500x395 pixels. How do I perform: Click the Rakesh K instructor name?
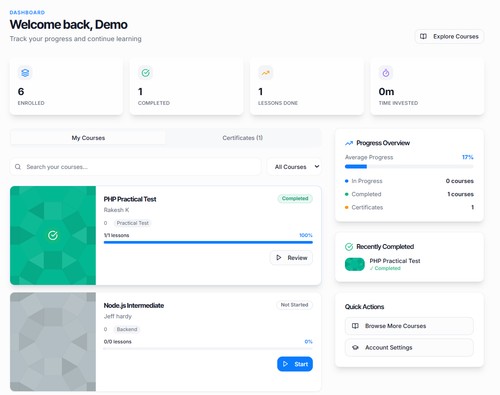point(116,210)
